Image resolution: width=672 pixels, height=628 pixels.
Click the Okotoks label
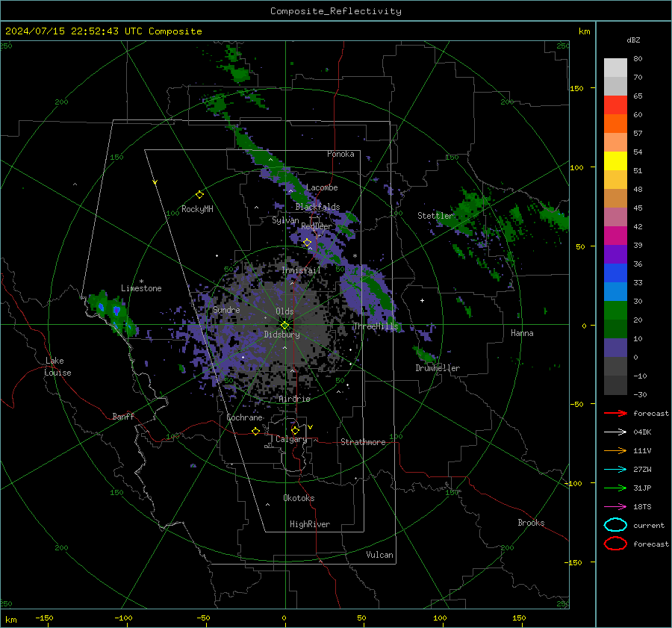click(299, 498)
